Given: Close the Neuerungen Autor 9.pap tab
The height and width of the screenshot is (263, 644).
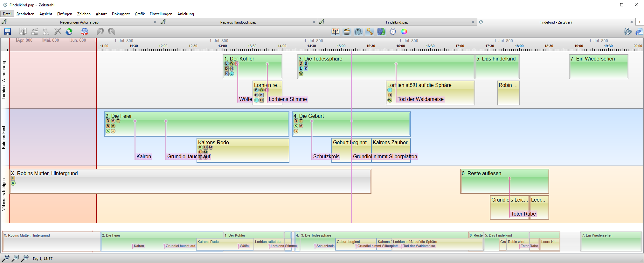Looking at the screenshot, I should [155, 22].
